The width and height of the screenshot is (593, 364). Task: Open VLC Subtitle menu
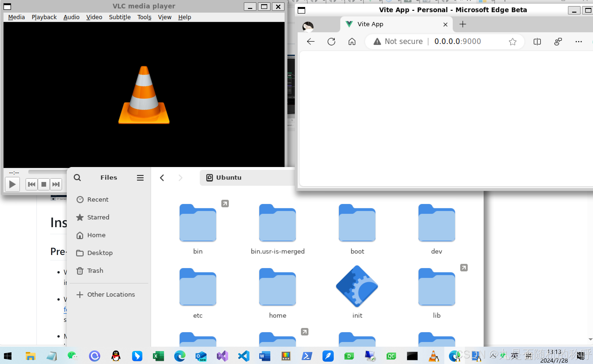120,17
